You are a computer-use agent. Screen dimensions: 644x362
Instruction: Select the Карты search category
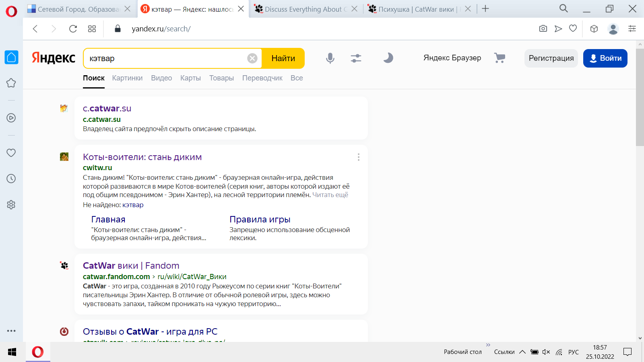(x=190, y=78)
